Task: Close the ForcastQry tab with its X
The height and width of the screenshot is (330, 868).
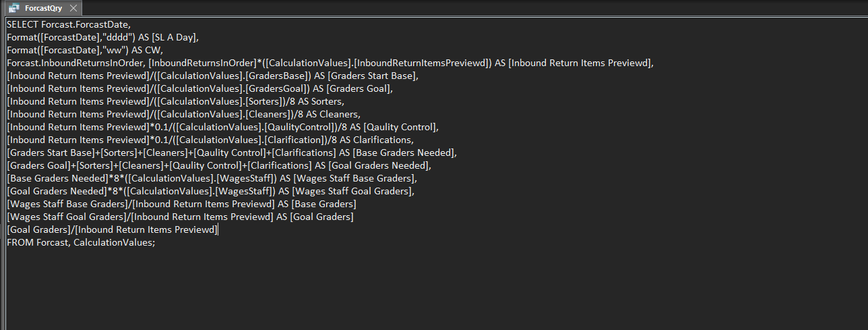Action: coord(73,9)
